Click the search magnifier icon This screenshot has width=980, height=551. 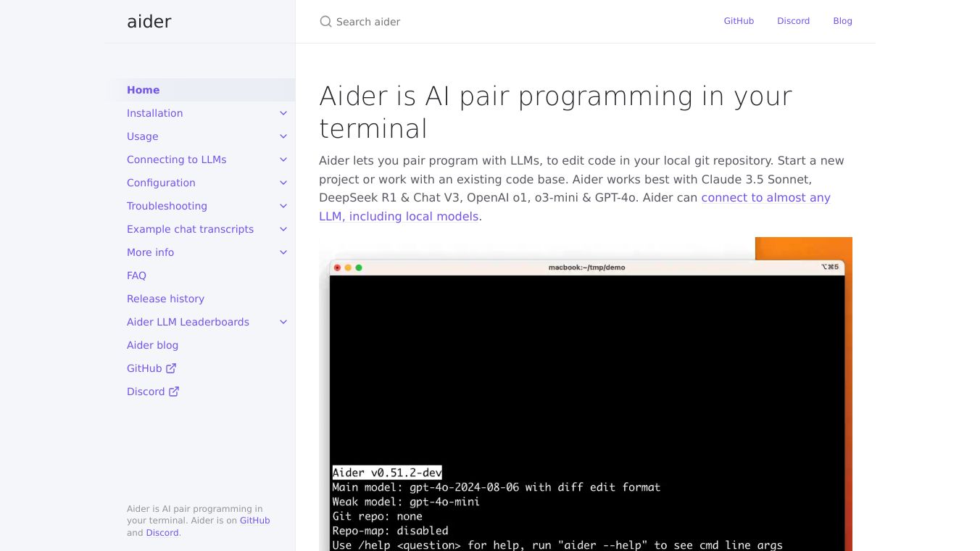[325, 22]
